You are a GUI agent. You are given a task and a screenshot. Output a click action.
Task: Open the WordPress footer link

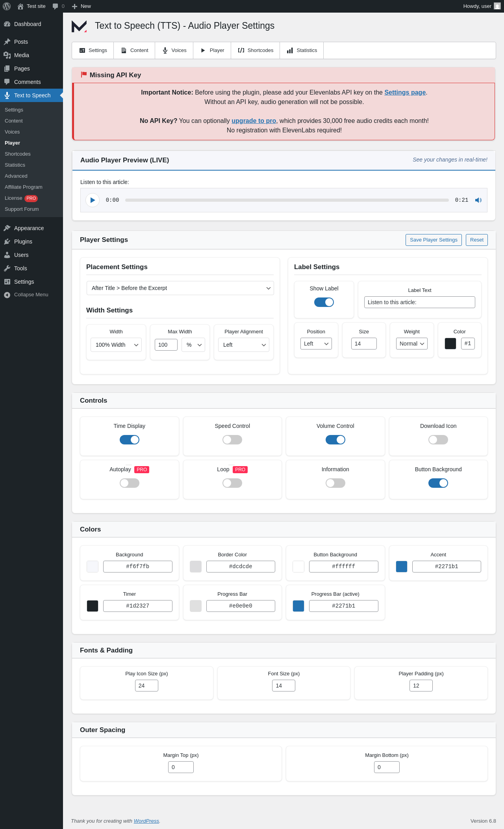click(x=146, y=821)
